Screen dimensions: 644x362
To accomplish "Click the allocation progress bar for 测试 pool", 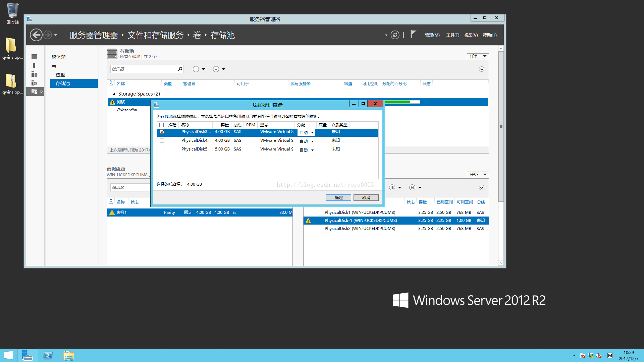I will [402, 102].
